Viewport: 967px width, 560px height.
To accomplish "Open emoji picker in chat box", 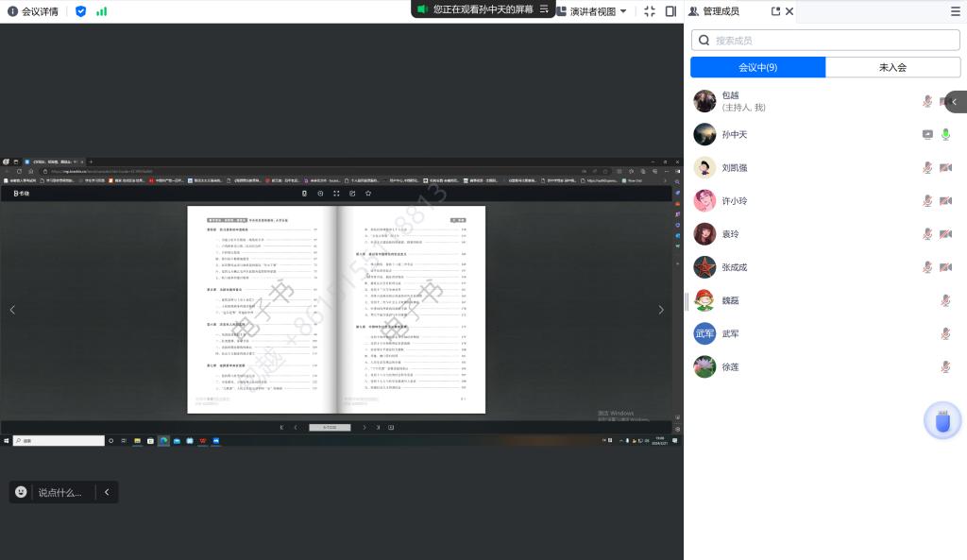I will coord(21,492).
